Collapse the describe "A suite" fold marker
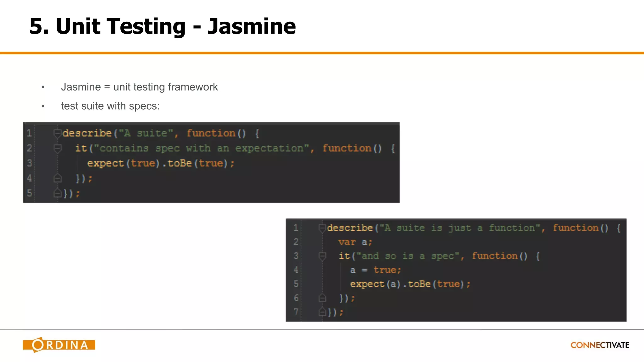This screenshot has width=644, height=362. [x=57, y=134]
